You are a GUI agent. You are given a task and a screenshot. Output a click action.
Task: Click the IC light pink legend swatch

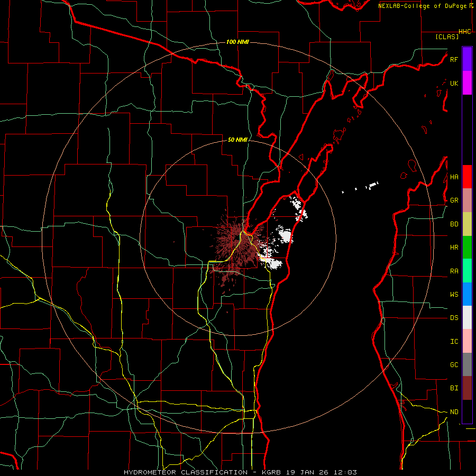tap(467, 341)
